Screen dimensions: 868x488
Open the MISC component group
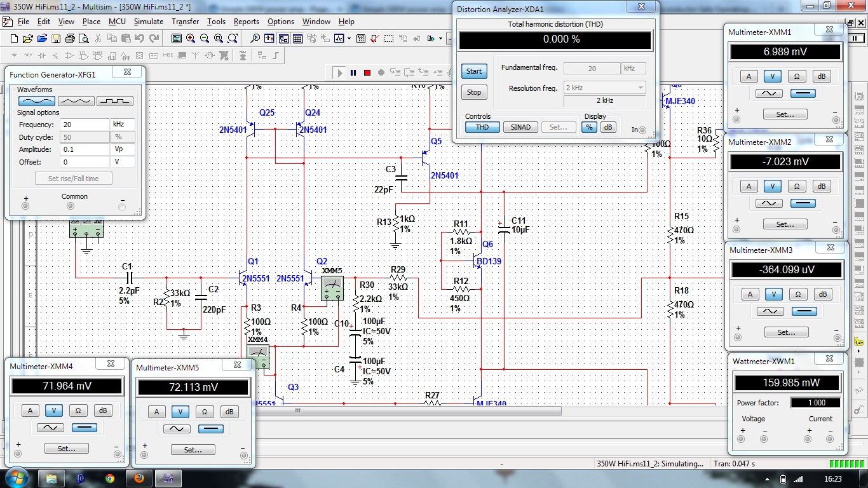[168, 55]
